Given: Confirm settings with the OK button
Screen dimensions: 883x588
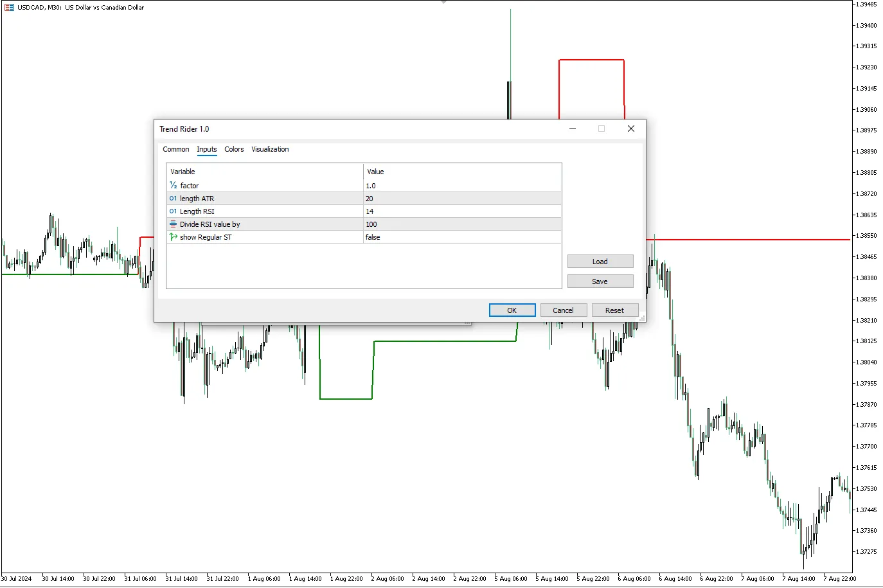Looking at the screenshot, I should coord(512,310).
